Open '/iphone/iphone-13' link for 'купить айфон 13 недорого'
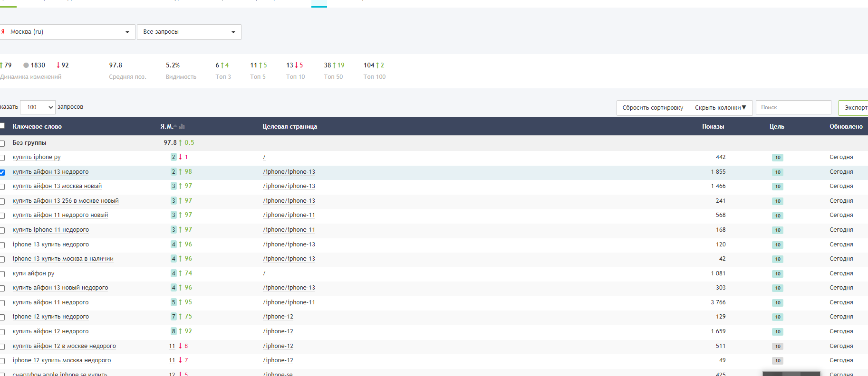This screenshot has height=376, width=868. pos(289,172)
